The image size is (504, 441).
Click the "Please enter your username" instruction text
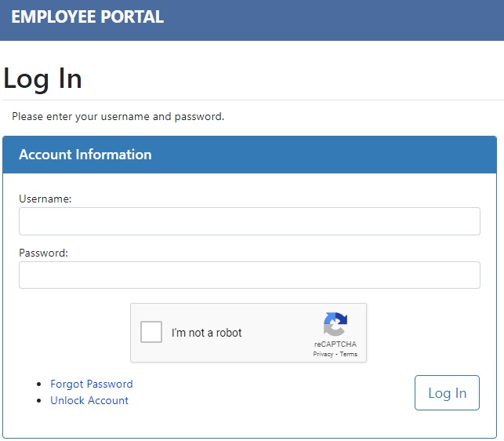click(118, 117)
